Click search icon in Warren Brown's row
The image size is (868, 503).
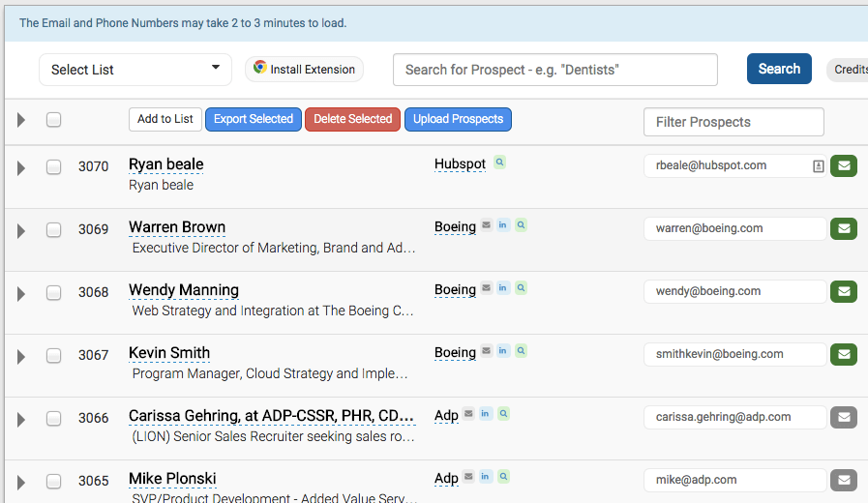(x=521, y=225)
